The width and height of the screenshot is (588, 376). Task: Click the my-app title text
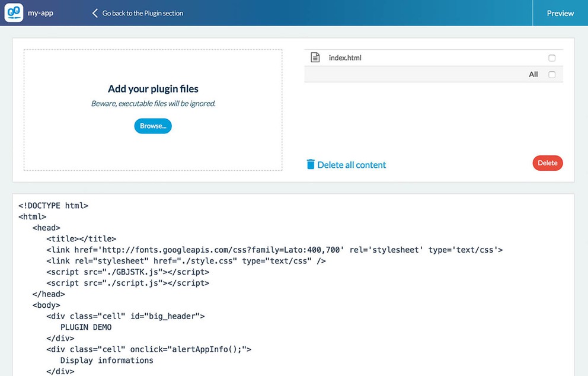40,13
